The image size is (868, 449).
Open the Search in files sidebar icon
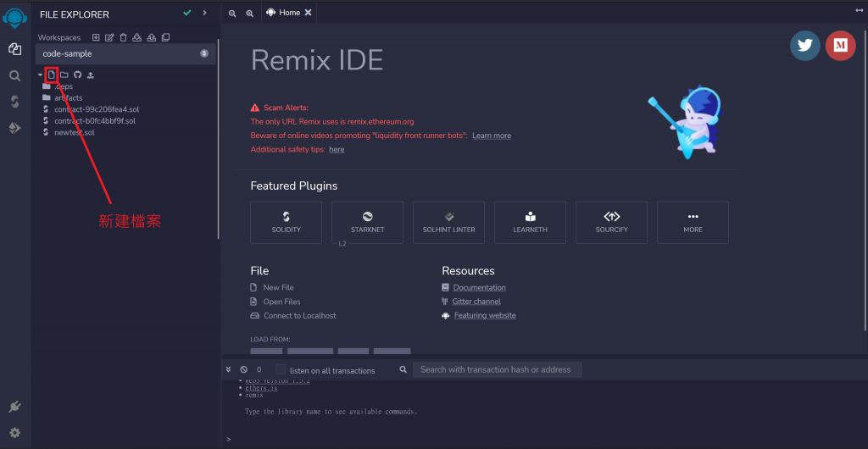(15, 75)
